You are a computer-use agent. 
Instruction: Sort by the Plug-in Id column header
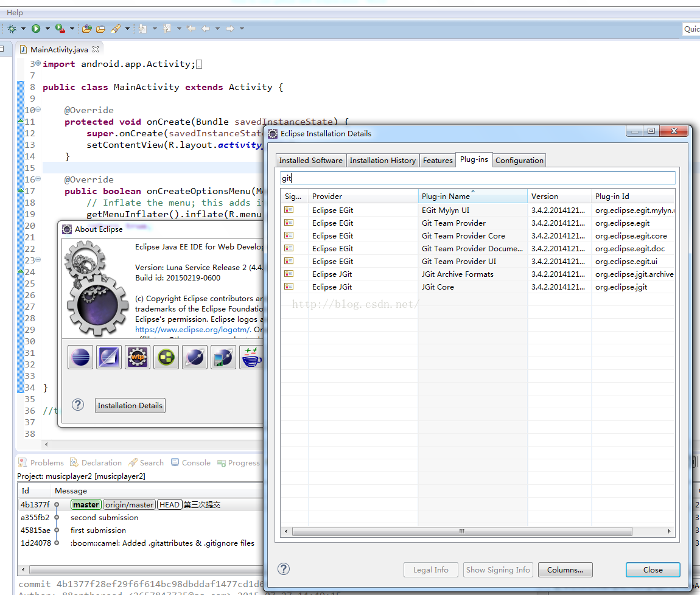coord(633,197)
